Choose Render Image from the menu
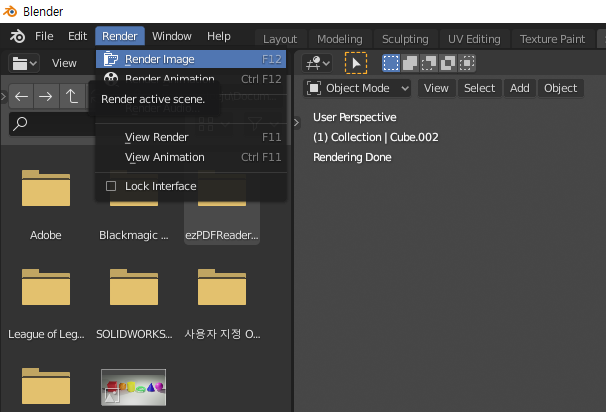Screen dimensions: 606x412 [x=191, y=59]
